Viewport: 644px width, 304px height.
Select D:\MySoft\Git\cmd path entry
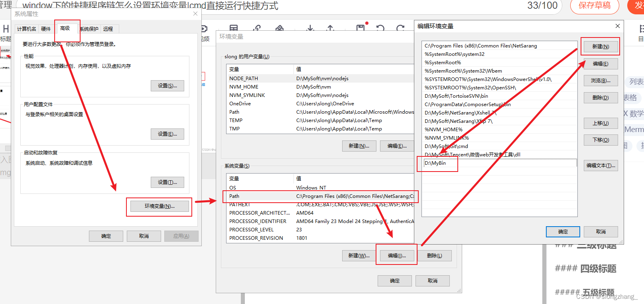(x=500, y=146)
